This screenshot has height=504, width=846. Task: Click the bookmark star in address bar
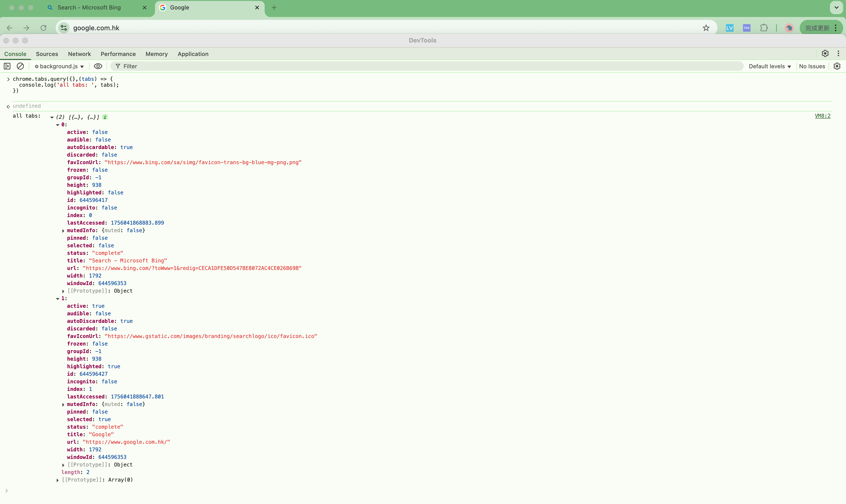coord(706,28)
